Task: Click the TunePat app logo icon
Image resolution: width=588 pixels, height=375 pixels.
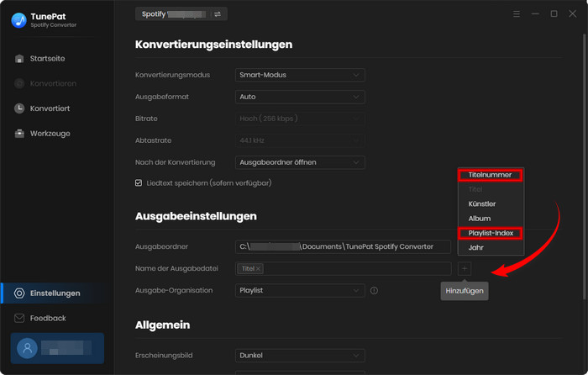Action: point(18,20)
